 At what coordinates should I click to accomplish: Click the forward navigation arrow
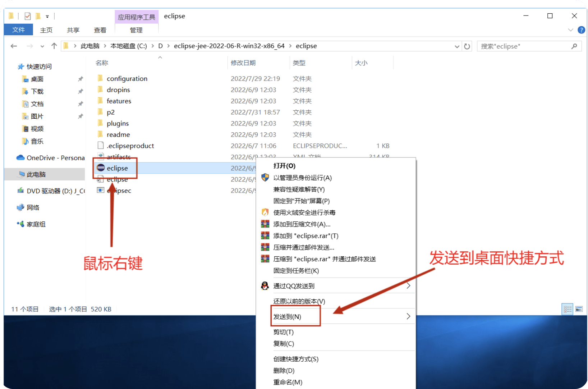click(30, 46)
